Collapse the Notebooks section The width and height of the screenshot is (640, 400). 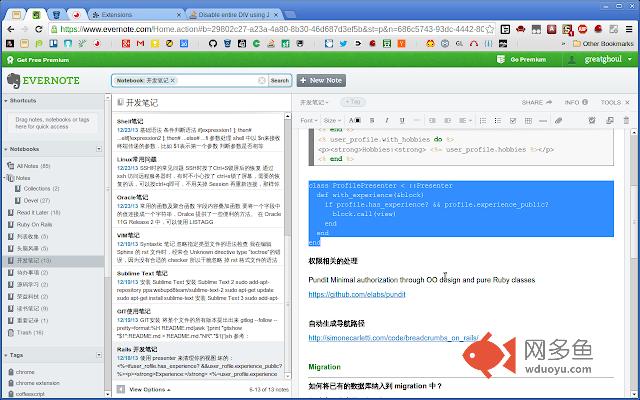(6, 149)
